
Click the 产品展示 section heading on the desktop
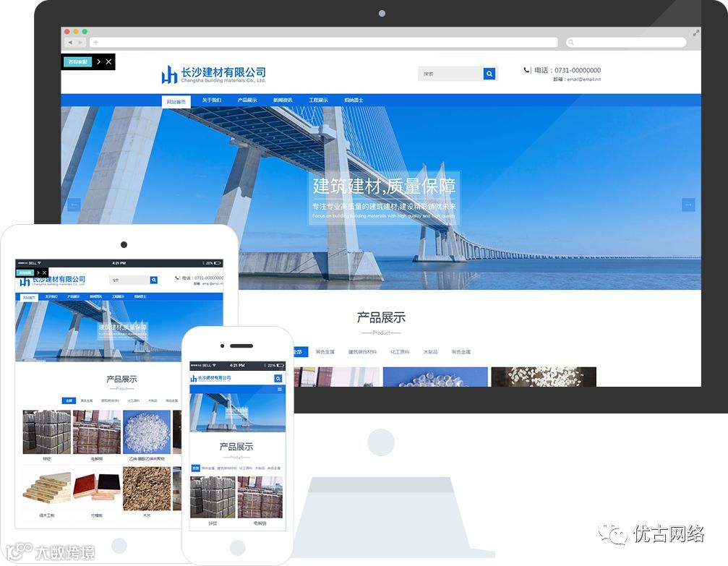381,317
